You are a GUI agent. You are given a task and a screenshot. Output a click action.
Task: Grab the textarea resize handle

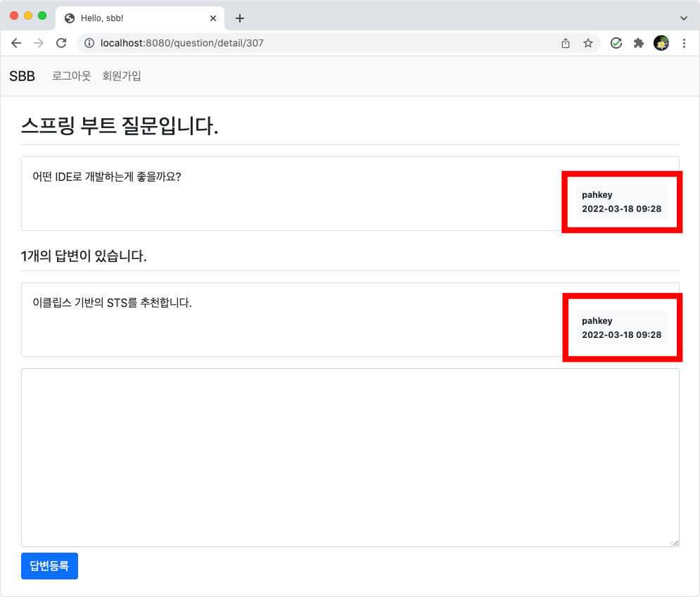coord(675,543)
